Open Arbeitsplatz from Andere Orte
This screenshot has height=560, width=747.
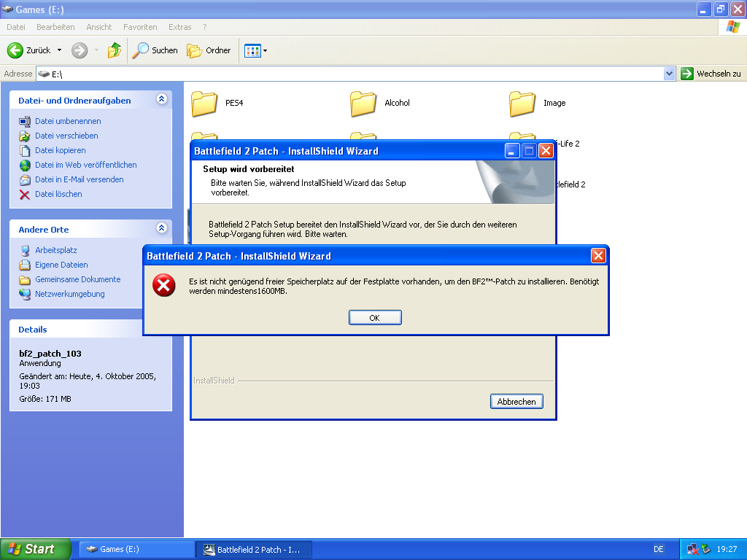tap(55, 250)
